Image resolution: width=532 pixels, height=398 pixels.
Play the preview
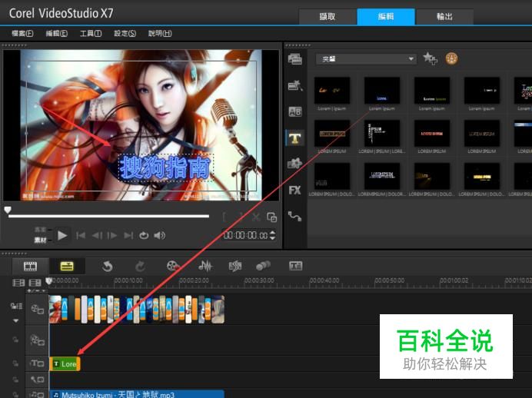[62, 235]
